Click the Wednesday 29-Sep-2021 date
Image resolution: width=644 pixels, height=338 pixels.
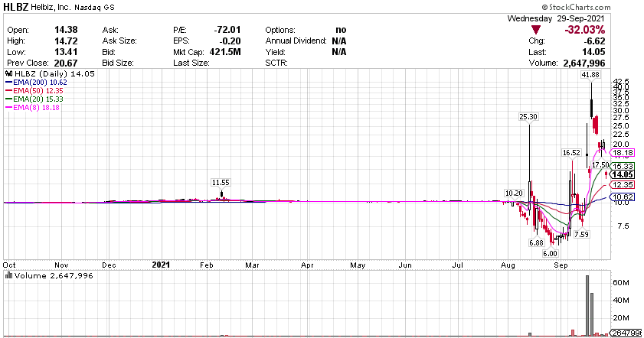[x=556, y=18]
